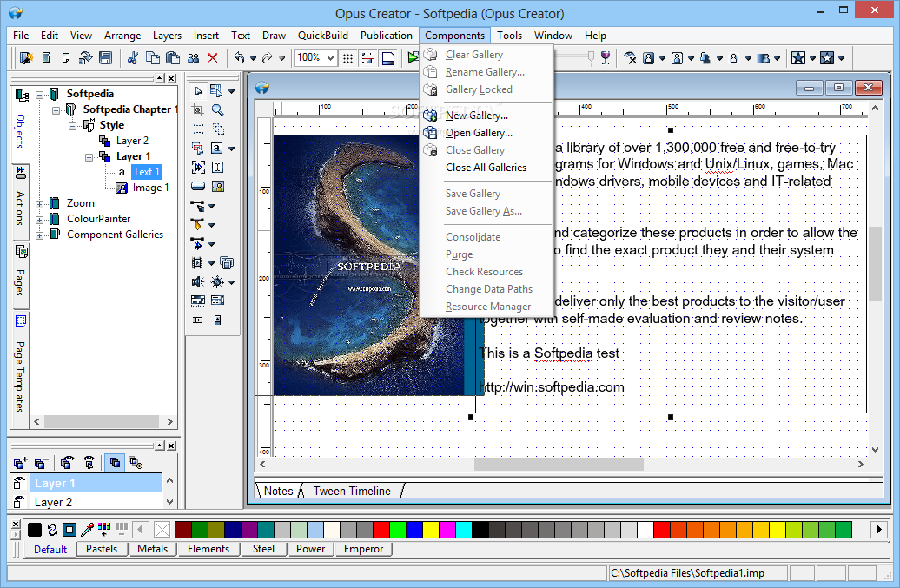900x588 pixels.
Task: Open dropdown beside the text object tool
Action: click(x=231, y=149)
